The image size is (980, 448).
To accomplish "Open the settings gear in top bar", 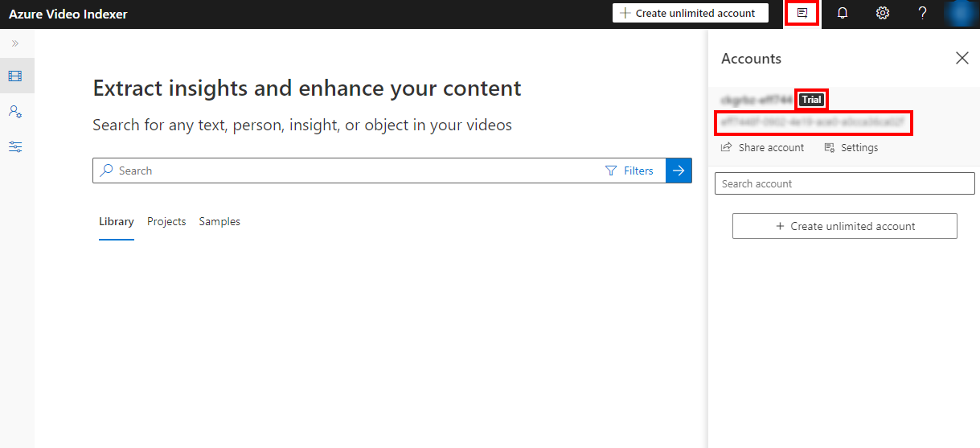I will click(x=883, y=14).
